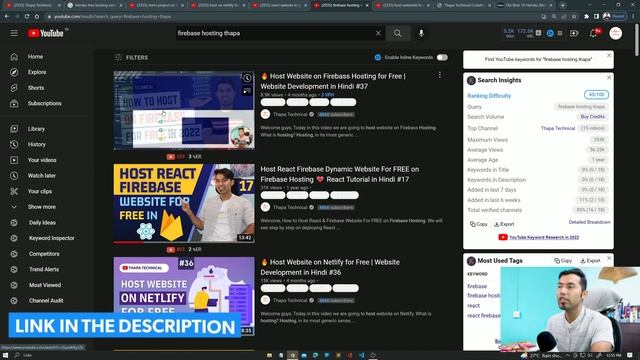This screenshot has width=640, height=360.
Task: Open a new browser tab
Action: pyautogui.click(x=562, y=5)
